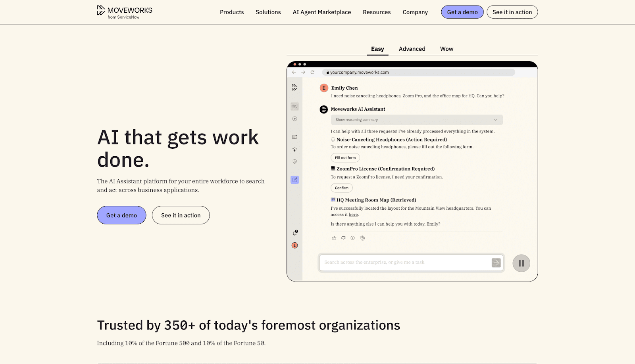Click the Fill out form button

pyautogui.click(x=345, y=158)
